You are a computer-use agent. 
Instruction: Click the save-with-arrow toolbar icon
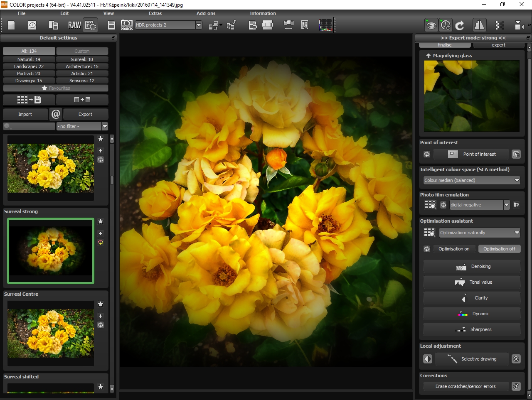tap(253, 25)
